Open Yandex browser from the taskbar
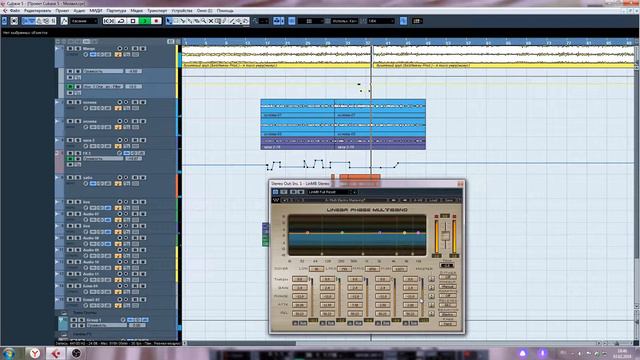This screenshot has height=360, width=640. 36,353
